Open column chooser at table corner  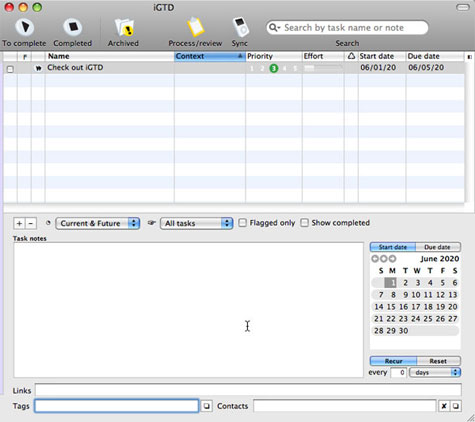(x=469, y=57)
